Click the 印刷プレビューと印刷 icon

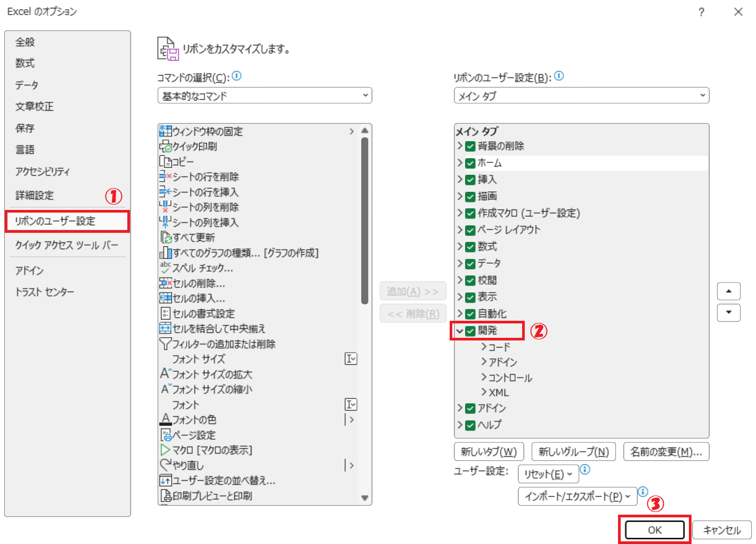click(166, 496)
